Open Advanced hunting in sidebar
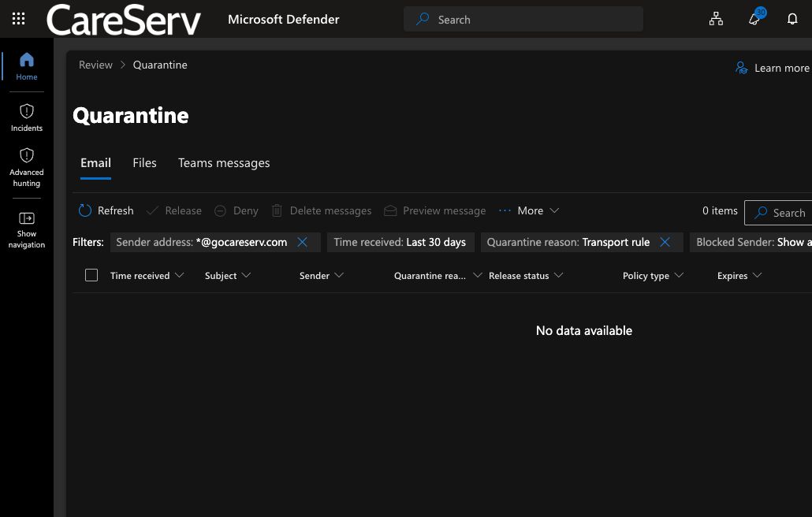The height and width of the screenshot is (517, 812). pos(27,167)
